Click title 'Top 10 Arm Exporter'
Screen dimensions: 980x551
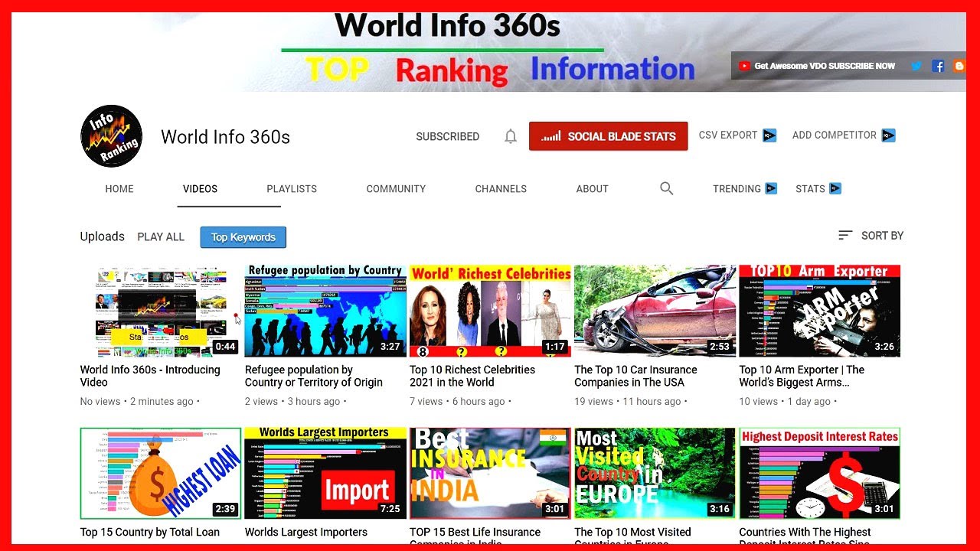click(x=802, y=376)
